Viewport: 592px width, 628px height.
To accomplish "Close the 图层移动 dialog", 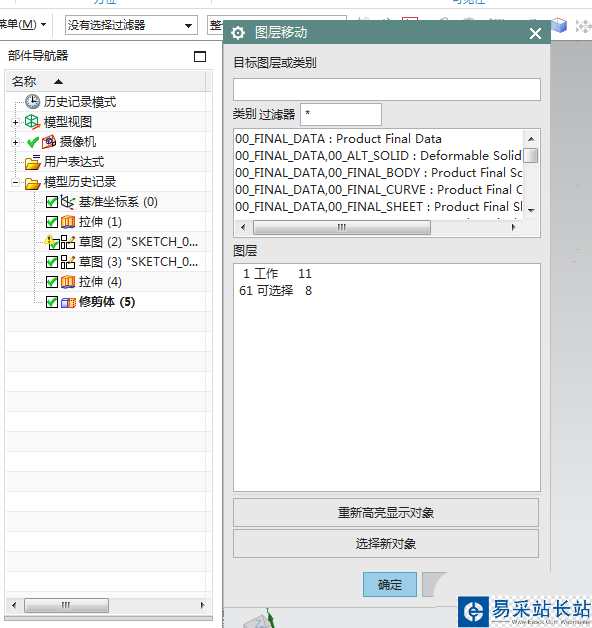I will [x=536, y=33].
